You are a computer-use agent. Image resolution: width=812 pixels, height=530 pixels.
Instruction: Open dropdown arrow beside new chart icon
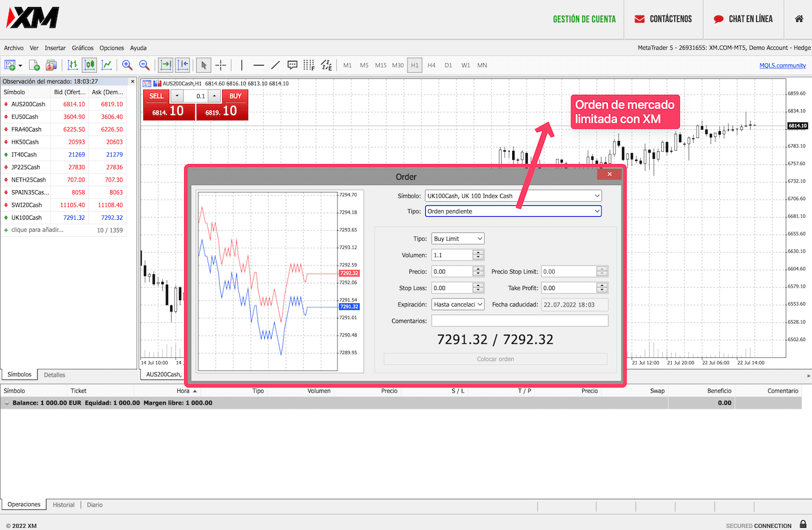pos(20,66)
